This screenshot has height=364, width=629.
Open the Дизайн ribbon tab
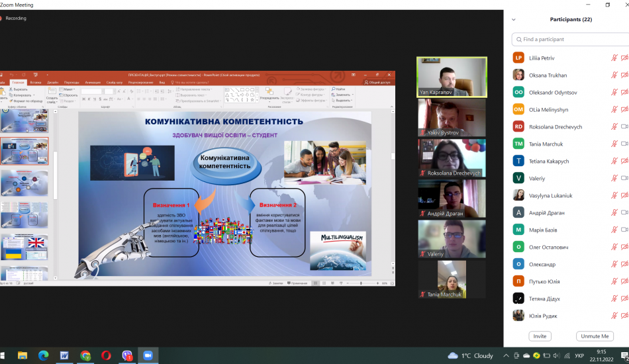pyautogui.click(x=52, y=82)
